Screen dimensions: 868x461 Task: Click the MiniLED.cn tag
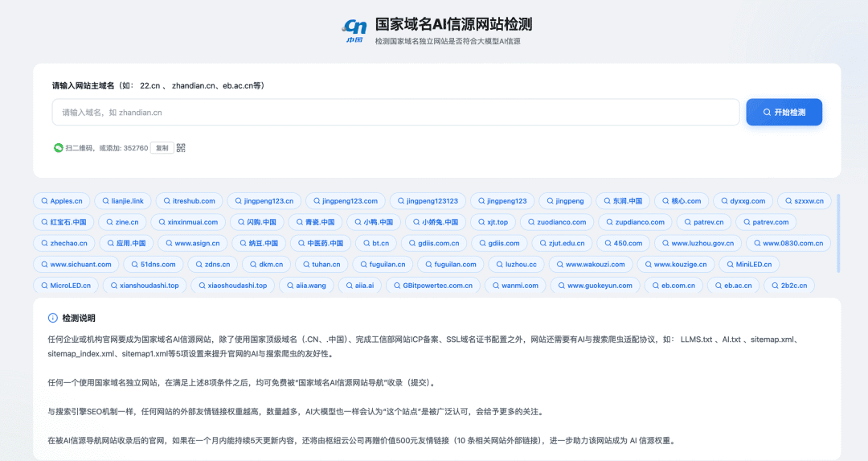750,265
